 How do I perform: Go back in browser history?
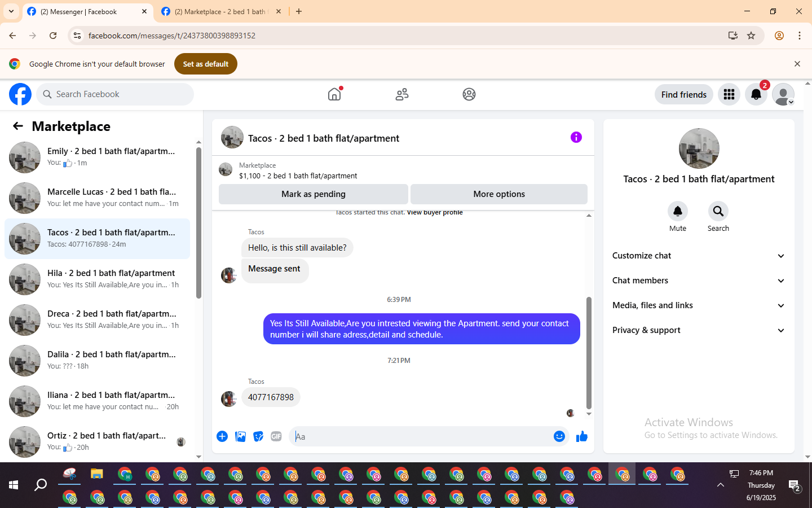pyautogui.click(x=12, y=36)
